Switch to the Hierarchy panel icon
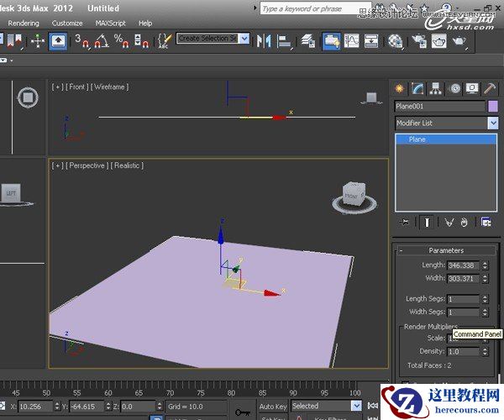 [436, 88]
